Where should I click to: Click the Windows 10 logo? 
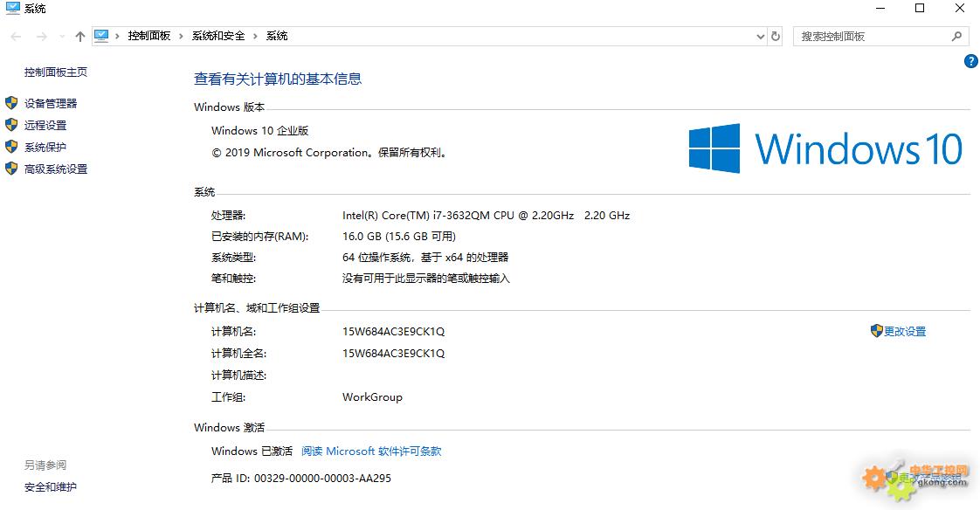(x=825, y=148)
